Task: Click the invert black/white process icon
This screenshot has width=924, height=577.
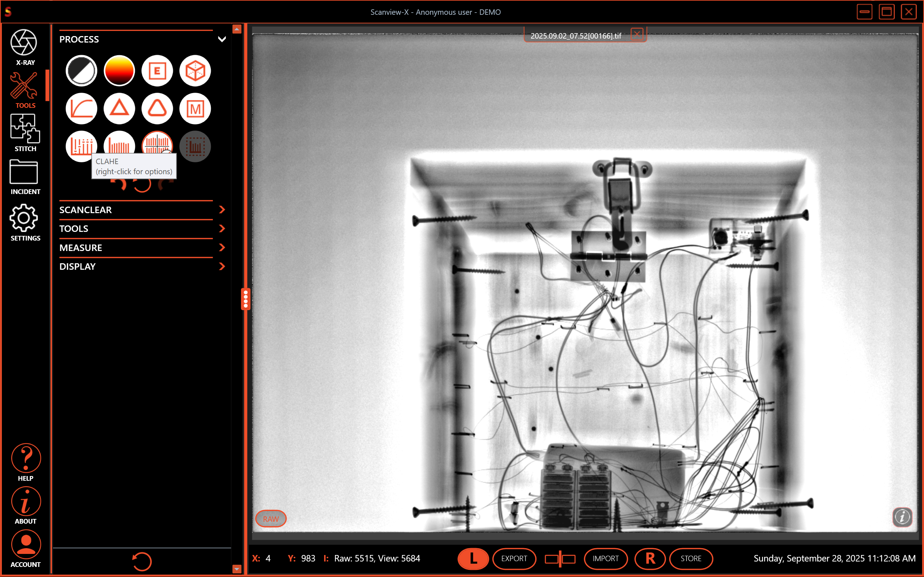Action: (x=81, y=71)
